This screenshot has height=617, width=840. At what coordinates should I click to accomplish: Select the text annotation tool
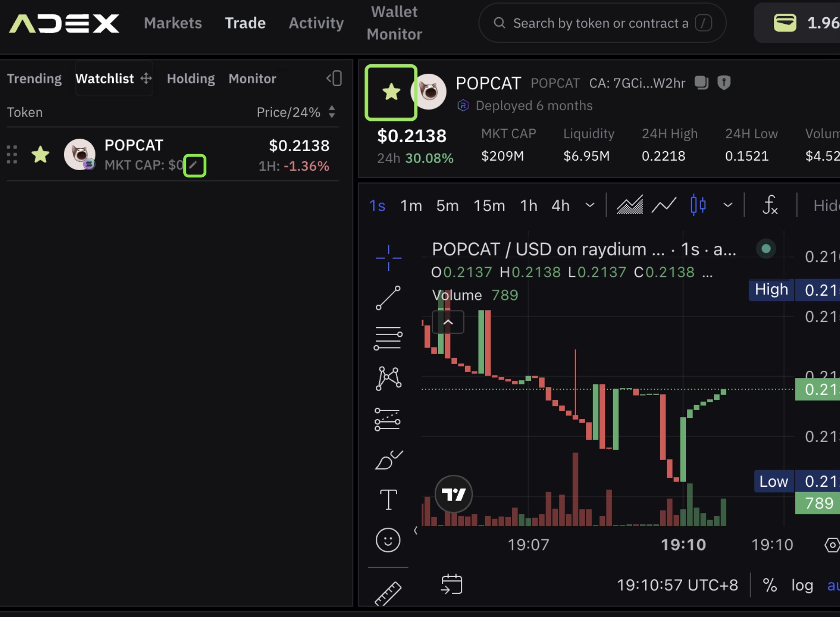click(x=388, y=500)
